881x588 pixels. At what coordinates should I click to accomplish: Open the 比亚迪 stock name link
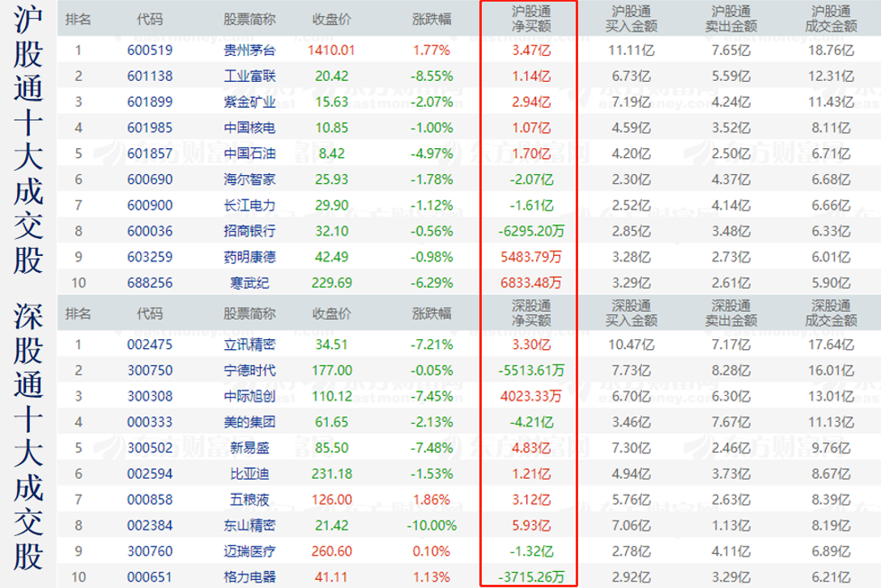pos(249,474)
